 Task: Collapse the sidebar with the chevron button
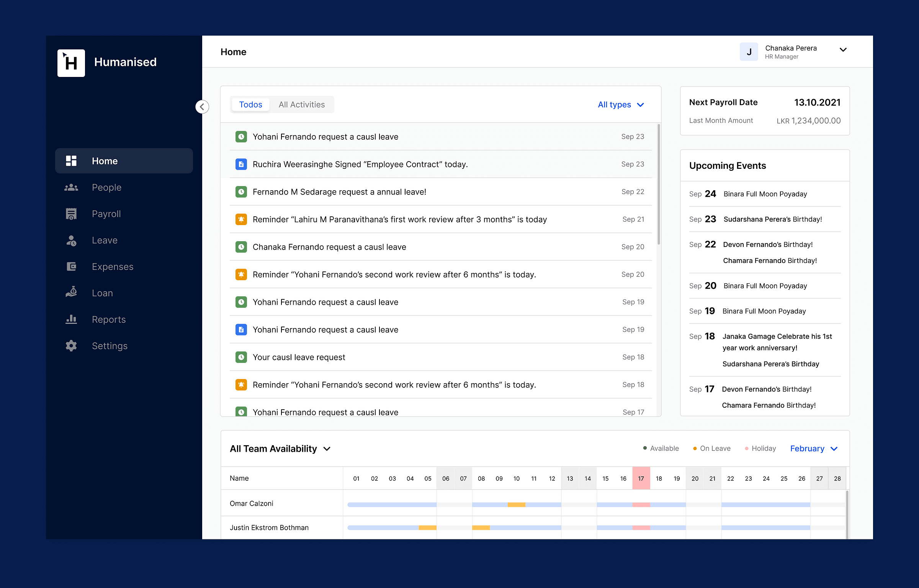coord(202,106)
